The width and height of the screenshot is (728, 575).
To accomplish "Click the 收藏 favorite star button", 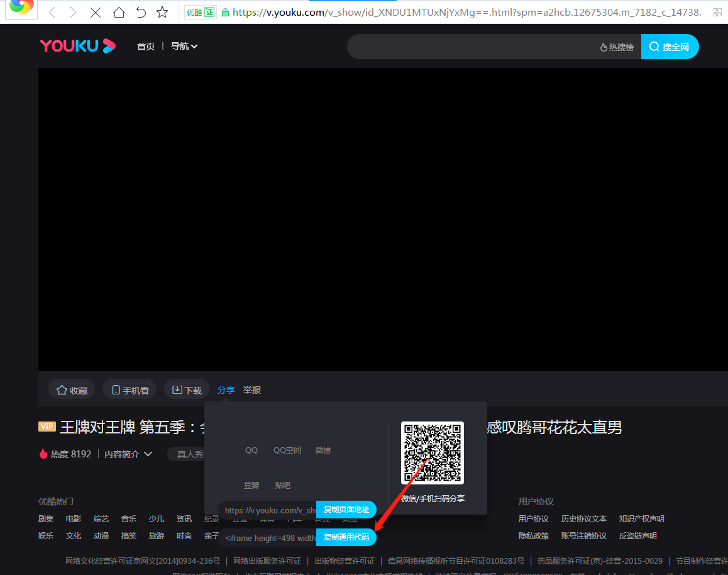I will 72,390.
